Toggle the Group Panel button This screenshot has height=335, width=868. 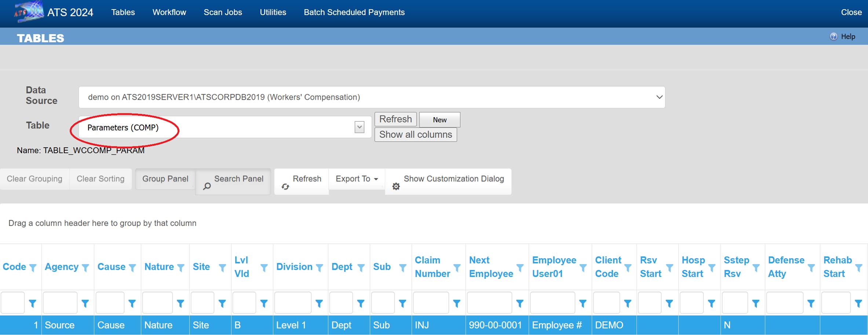[165, 179]
